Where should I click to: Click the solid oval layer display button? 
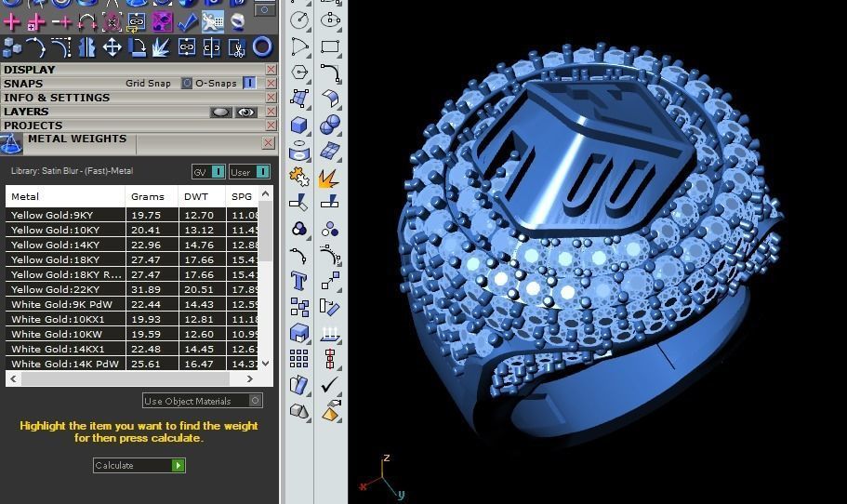pyautogui.click(x=221, y=112)
